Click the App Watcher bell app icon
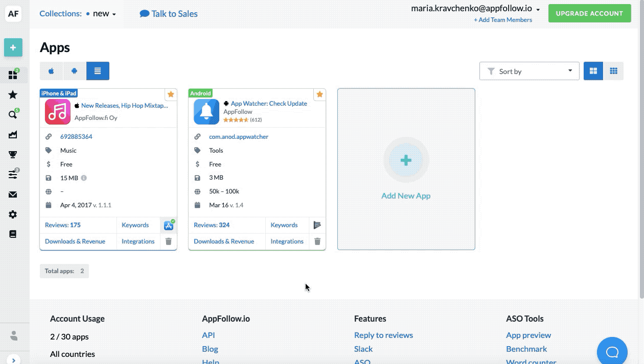The image size is (644, 364). pos(206,112)
